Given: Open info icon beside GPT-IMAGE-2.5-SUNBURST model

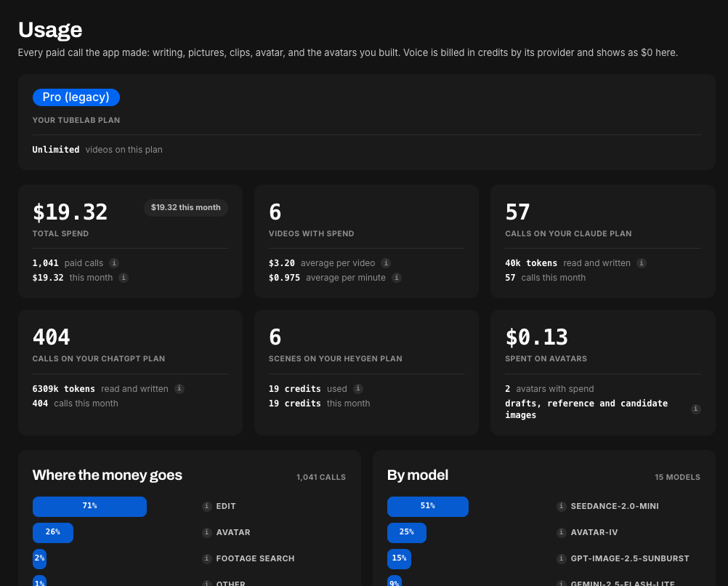Looking at the screenshot, I should pos(562,558).
